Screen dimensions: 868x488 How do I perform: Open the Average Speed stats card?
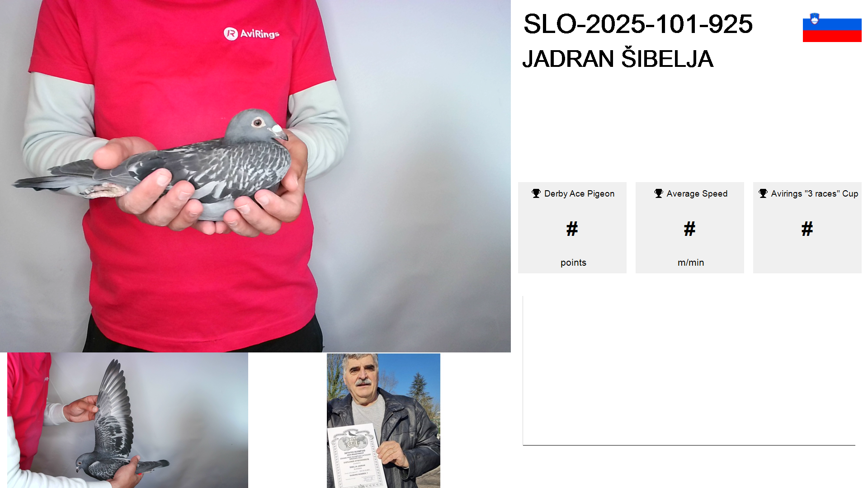coord(690,228)
